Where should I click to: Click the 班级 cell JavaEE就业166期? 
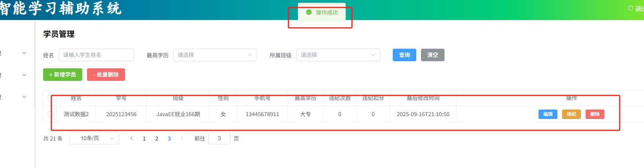click(x=178, y=114)
